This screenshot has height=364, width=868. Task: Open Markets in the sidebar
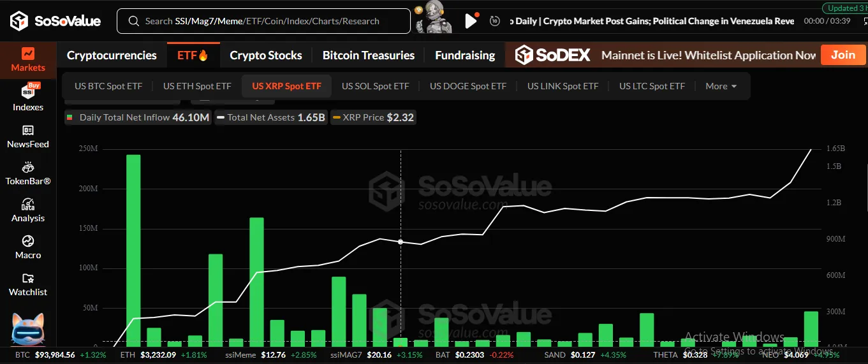click(28, 60)
